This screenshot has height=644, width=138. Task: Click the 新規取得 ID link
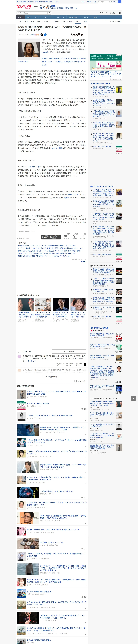tap(54, 6)
